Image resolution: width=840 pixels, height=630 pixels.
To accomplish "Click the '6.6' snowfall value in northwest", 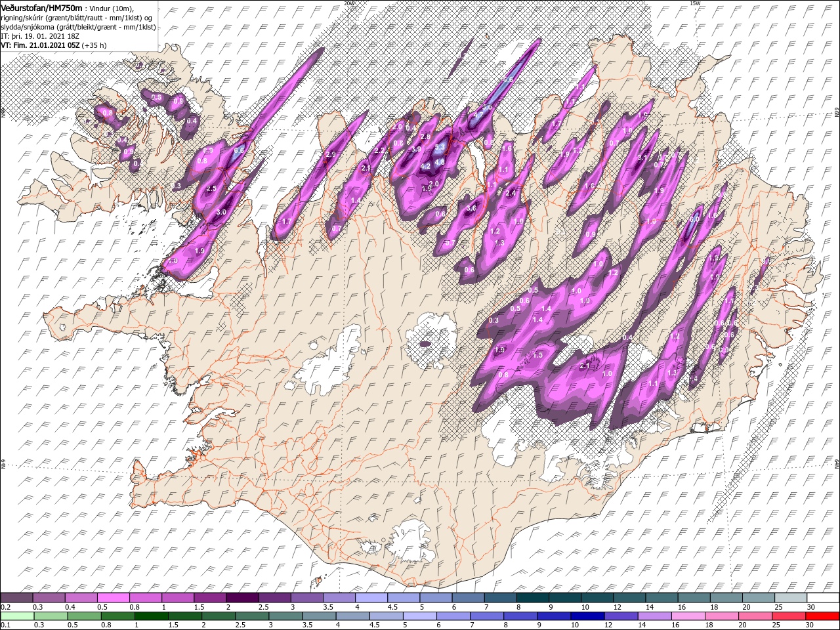I will (239, 151).
